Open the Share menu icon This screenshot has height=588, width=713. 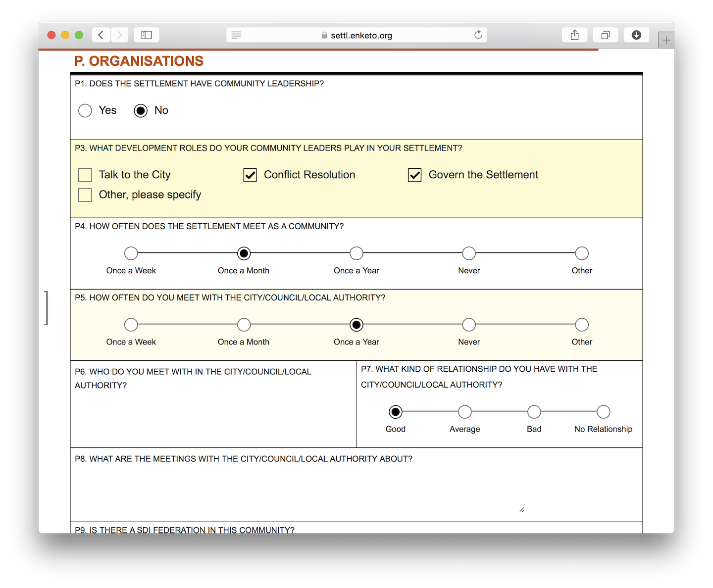pos(574,35)
